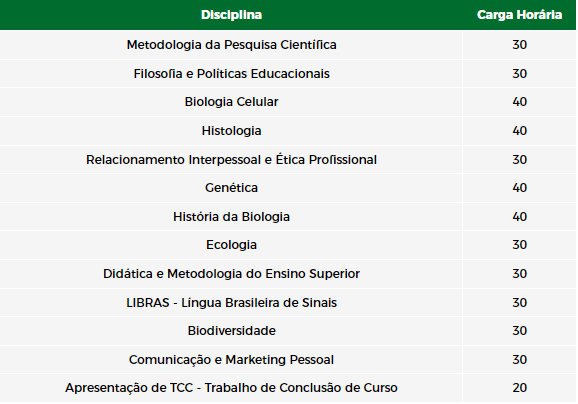Click the Ecologia discipline
The image size is (578, 404).
click(231, 245)
